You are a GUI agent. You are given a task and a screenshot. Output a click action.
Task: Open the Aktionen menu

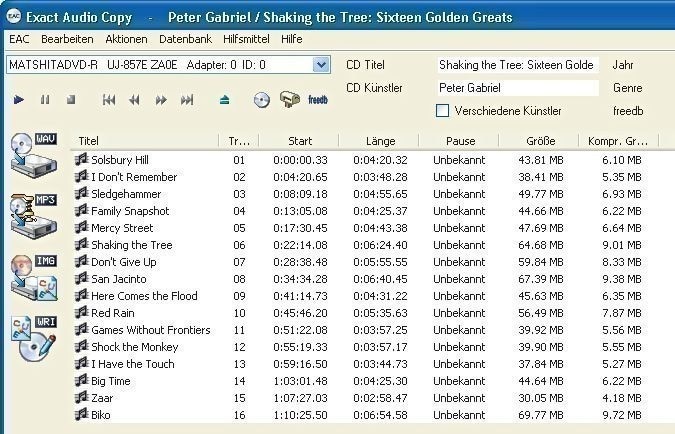coord(125,39)
